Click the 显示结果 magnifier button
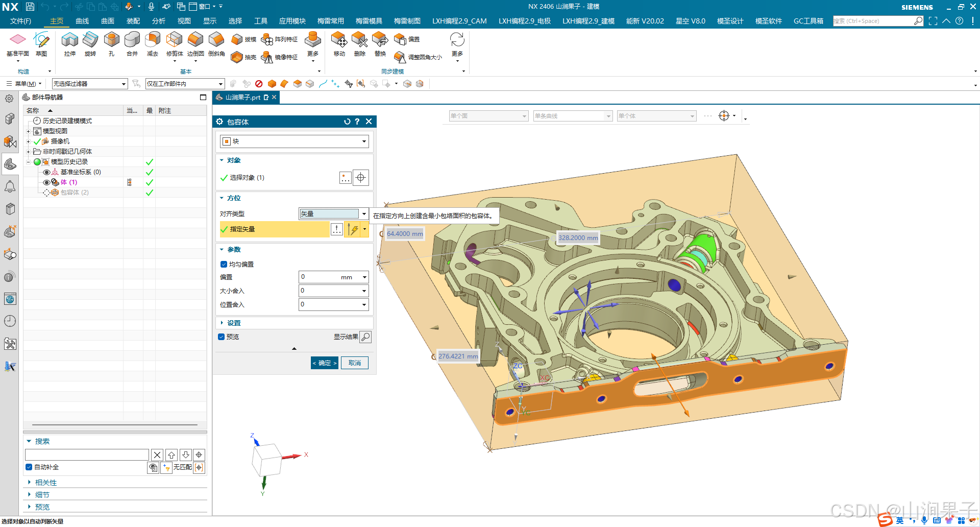The height and width of the screenshot is (527, 980). pos(365,337)
